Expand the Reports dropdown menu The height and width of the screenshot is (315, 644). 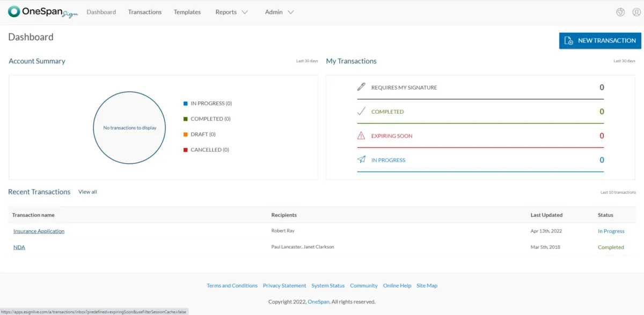click(231, 12)
